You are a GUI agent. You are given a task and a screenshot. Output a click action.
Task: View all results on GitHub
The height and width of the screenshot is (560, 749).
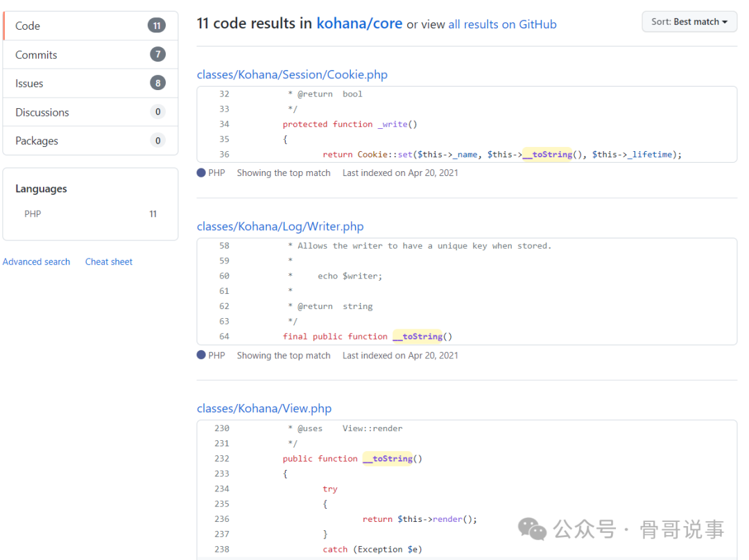coord(503,24)
